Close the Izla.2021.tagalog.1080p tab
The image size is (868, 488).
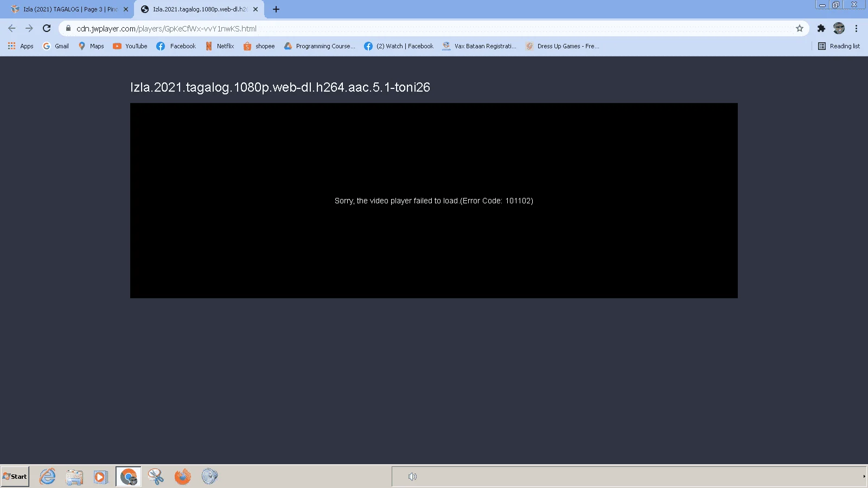click(256, 9)
